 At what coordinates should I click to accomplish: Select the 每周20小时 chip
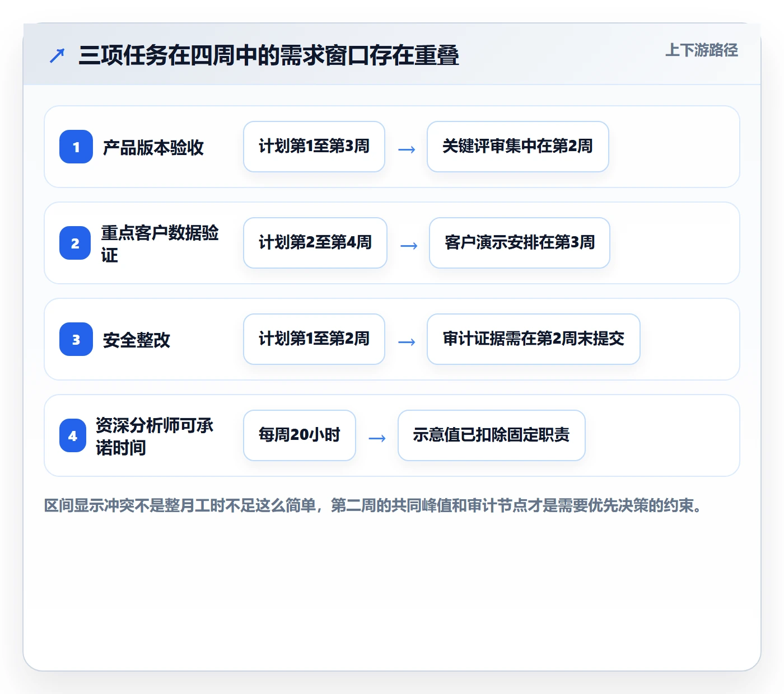point(300,435)
